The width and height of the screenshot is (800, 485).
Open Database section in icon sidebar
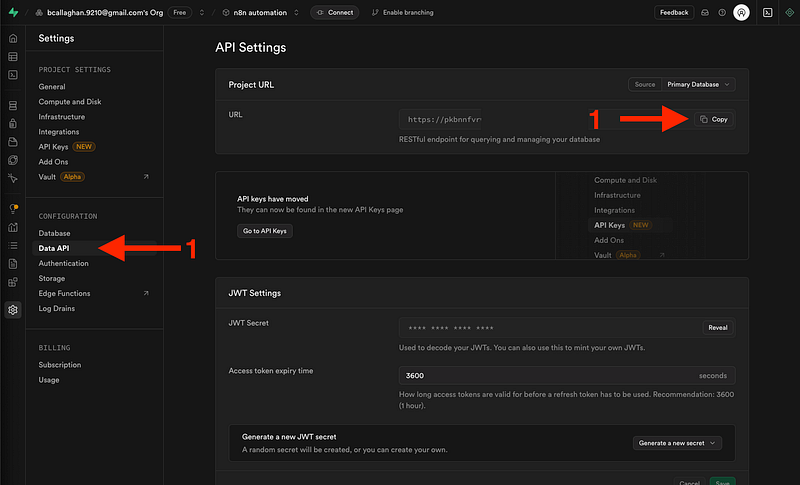12,105
